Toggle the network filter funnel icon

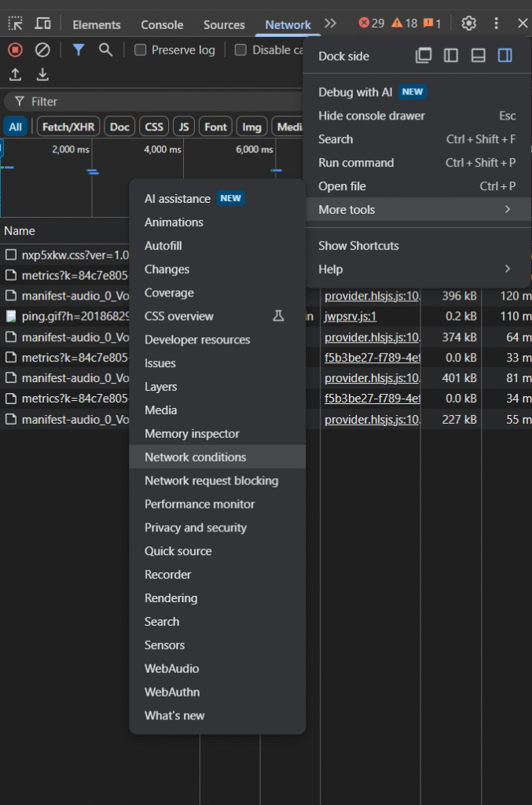[79, 50]
